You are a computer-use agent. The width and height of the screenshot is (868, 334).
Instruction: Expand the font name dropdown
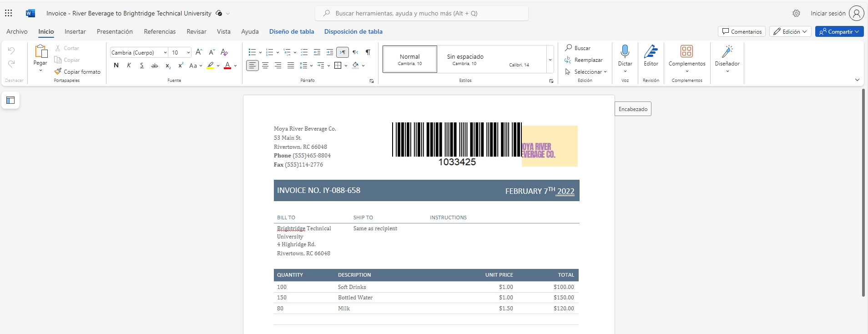click(165, 53)
